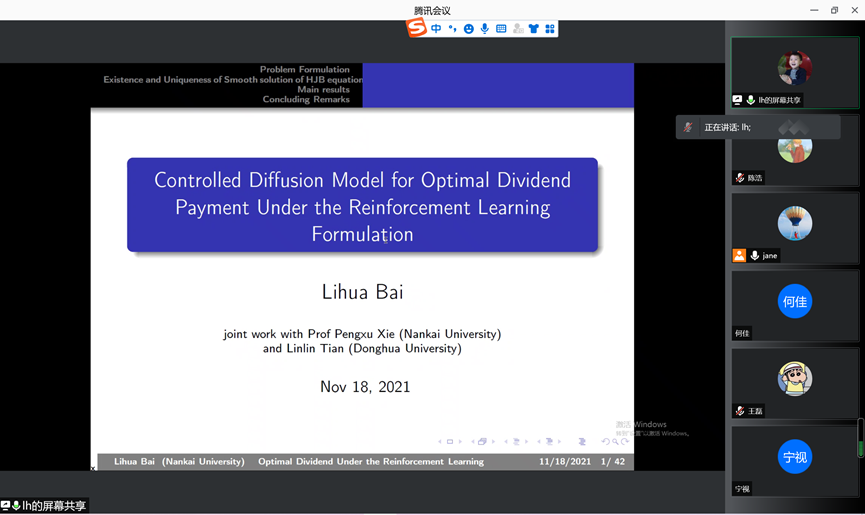Toggle Chinese/English input mode in Sogou bar
865x515 pixels.
(x=437, y=29)
